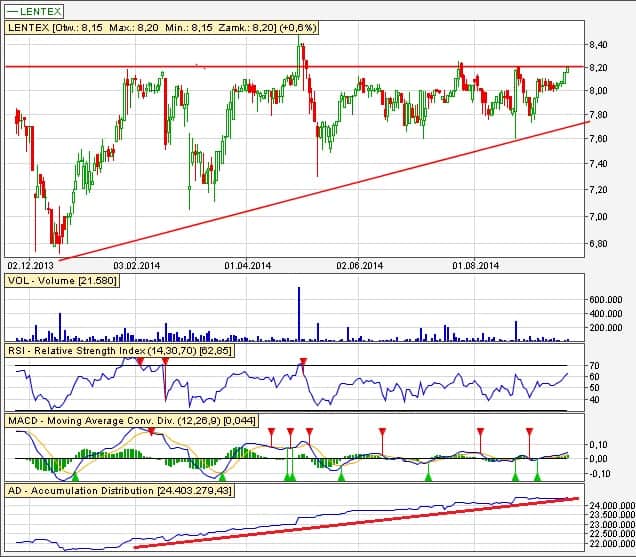
Task: Click the 8,40 price level on the axis
Action: (x=598, y=46)
